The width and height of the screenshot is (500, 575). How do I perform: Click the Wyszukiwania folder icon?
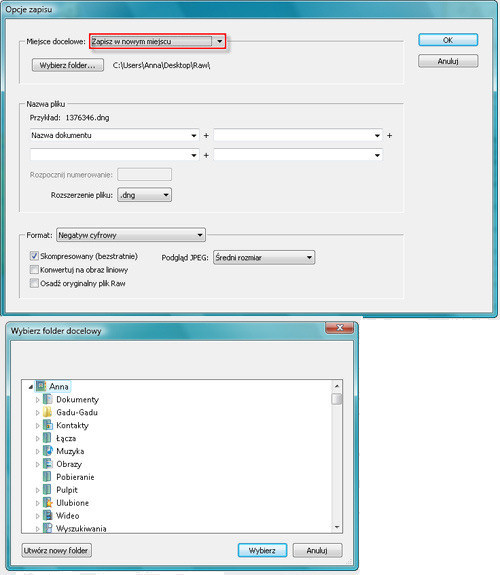click(x=48, y=528)
